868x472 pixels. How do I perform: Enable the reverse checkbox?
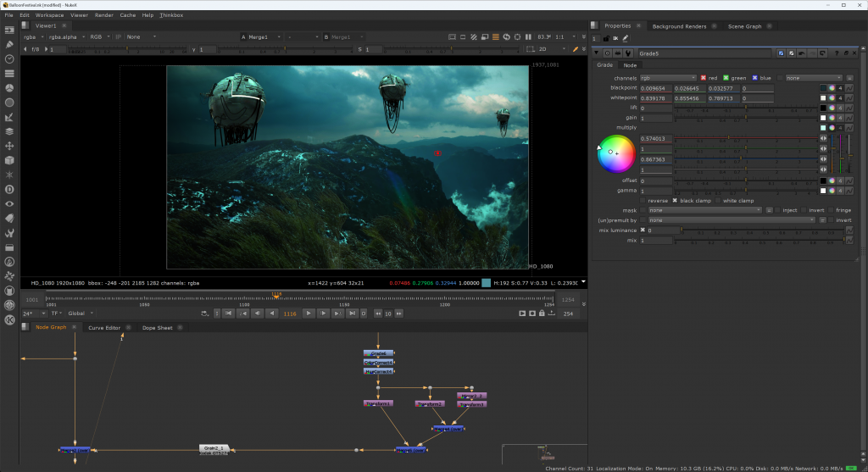(x=643, y=201)
